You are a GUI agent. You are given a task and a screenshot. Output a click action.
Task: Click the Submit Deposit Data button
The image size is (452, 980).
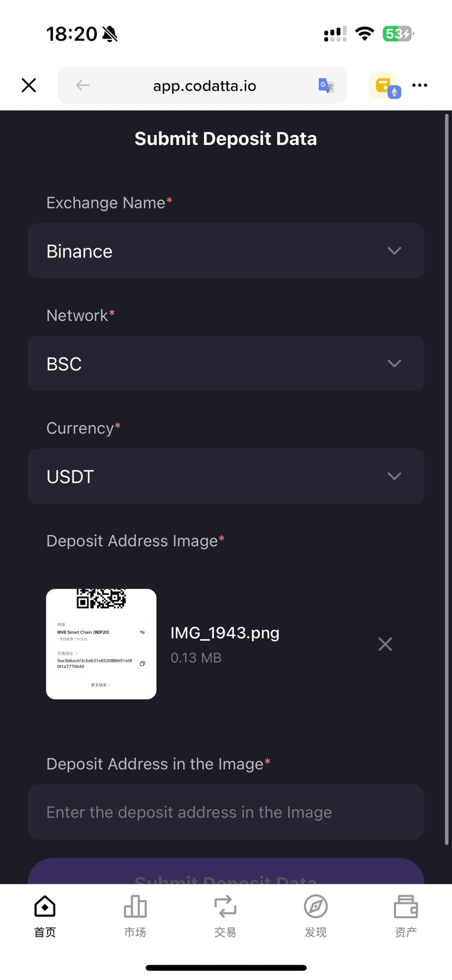coord(226,871)
